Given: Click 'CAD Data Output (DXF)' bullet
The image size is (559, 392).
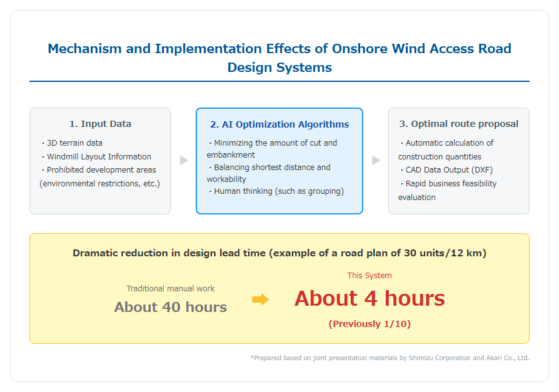Looking at the screenshot, I should click(x=446, y=170).
